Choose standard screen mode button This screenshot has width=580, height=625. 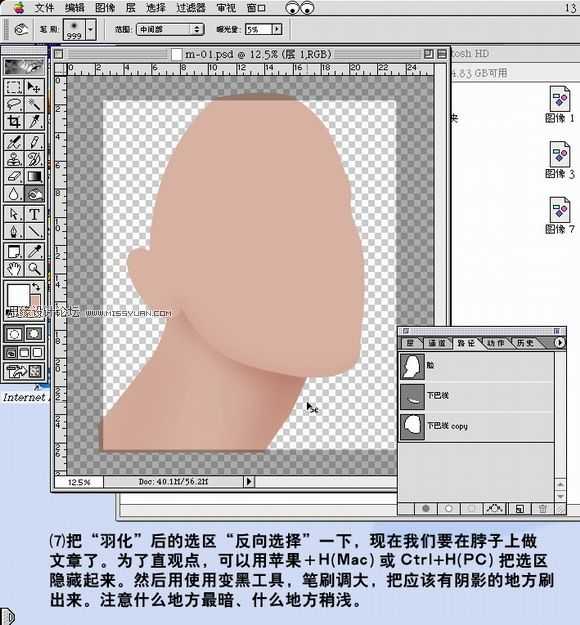pyautogui.click(x=11, y=352)
